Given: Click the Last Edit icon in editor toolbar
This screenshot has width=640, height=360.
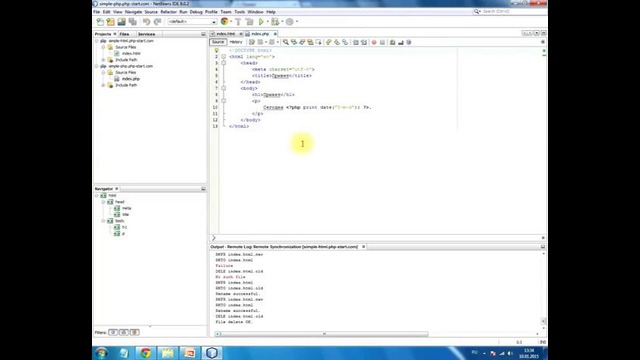Looking at the screenshot, I should tap(252, 42).
